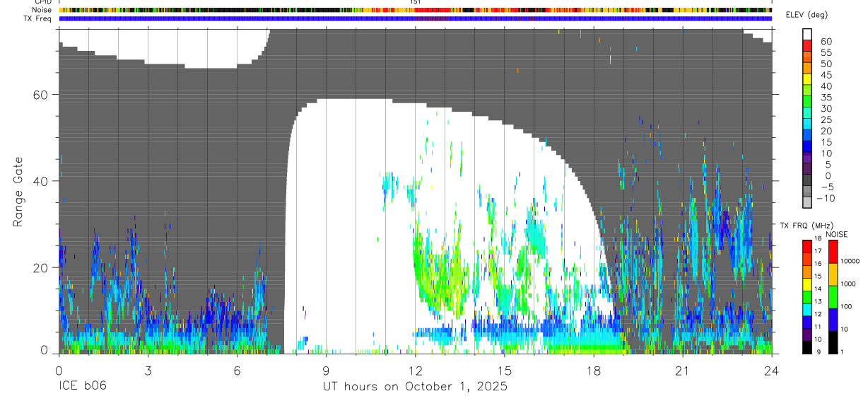Select the "ELEV (deg)" colour bar title
Image resolution: width=868 pixels, height=401 pixels.
tap(807, 15)
